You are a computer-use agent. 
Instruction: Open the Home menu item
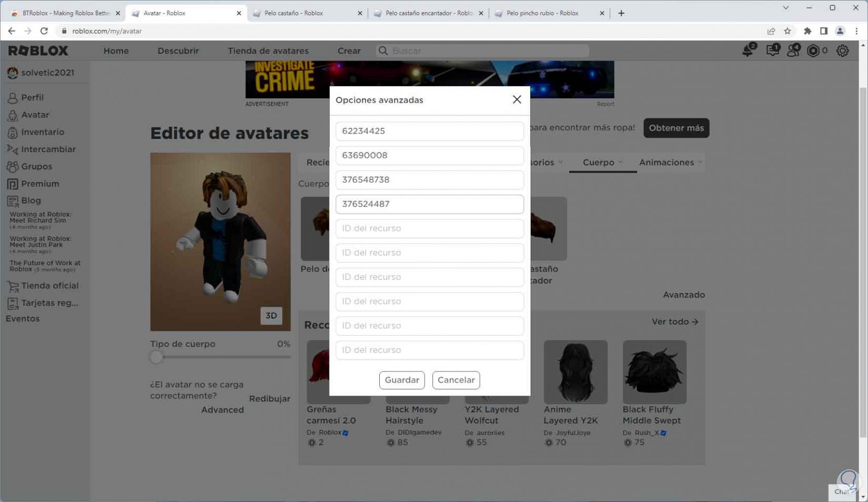click(116, 51)
